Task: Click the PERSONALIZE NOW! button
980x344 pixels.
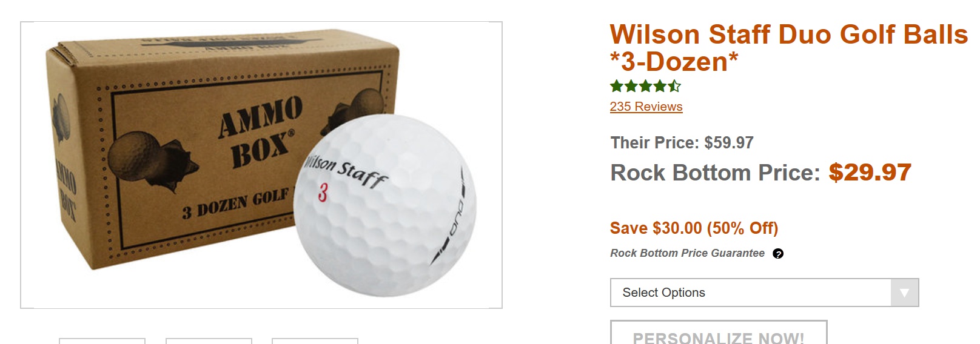Action: [719, 333]
